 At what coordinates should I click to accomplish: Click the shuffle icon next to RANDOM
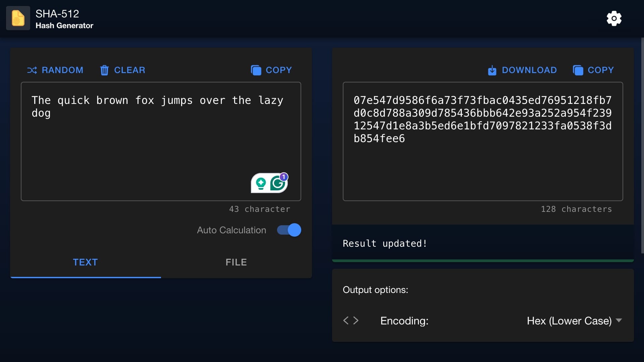32,70
